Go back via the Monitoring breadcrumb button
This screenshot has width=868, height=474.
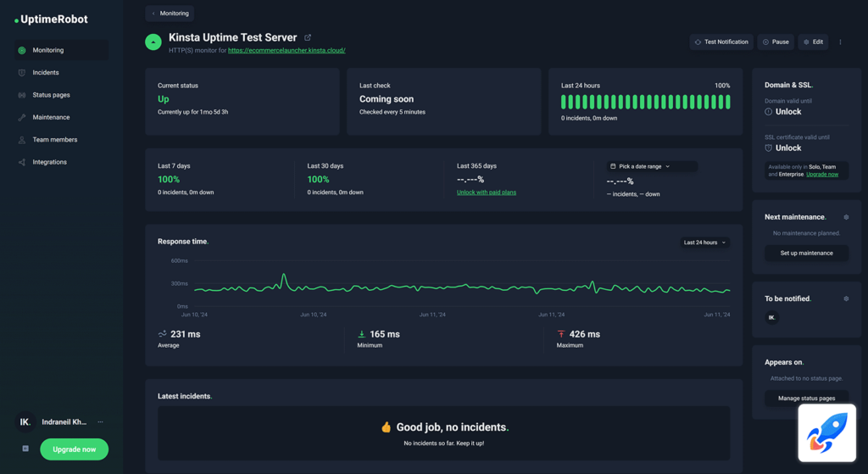point(170,14)
